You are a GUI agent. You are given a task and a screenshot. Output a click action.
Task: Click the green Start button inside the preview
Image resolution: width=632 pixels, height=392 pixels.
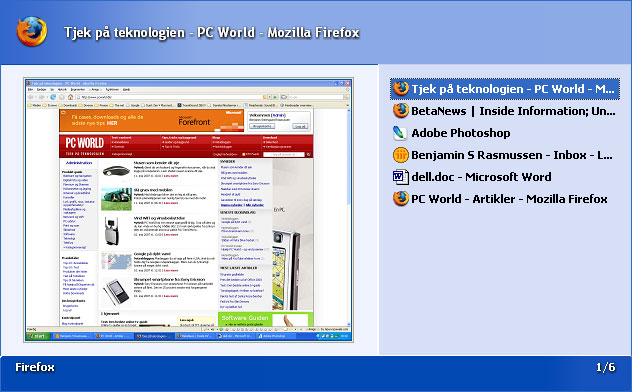tap(38, 336)
